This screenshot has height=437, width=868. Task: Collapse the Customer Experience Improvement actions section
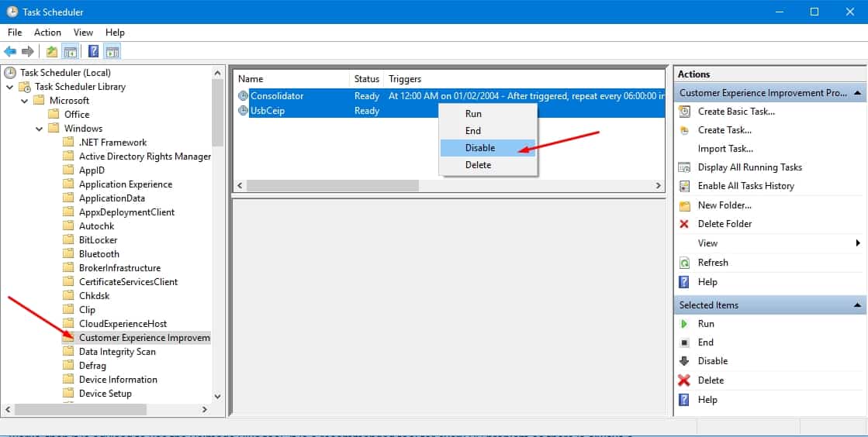click(x=857, y=93)
